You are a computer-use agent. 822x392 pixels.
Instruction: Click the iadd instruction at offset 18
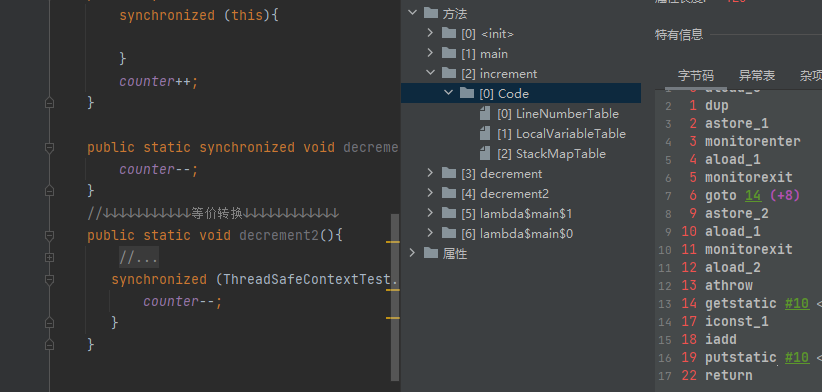(721, 340)
